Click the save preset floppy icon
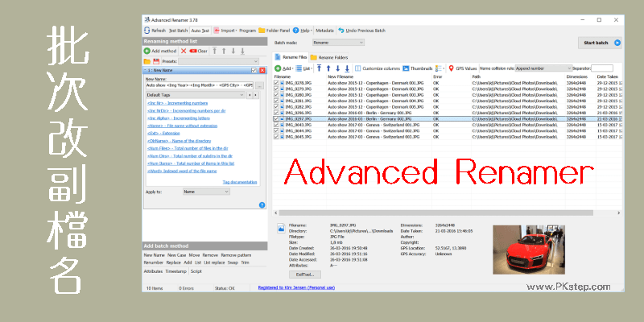Screen dimensions: 644x322 click(156, 61)
